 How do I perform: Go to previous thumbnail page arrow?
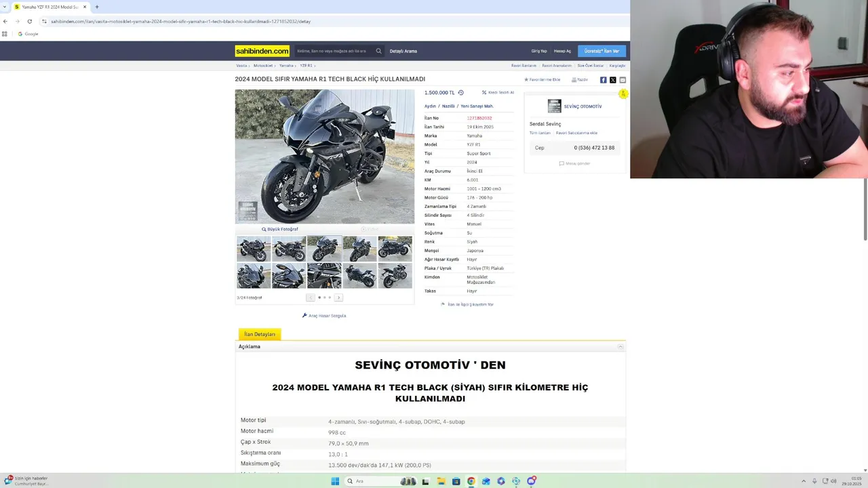point(311,298)
